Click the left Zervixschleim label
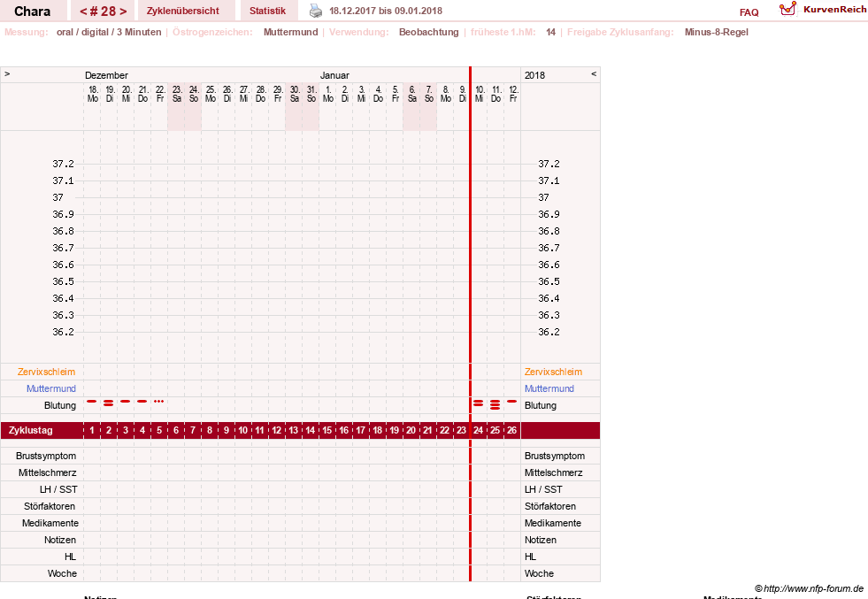 point(47,372)
